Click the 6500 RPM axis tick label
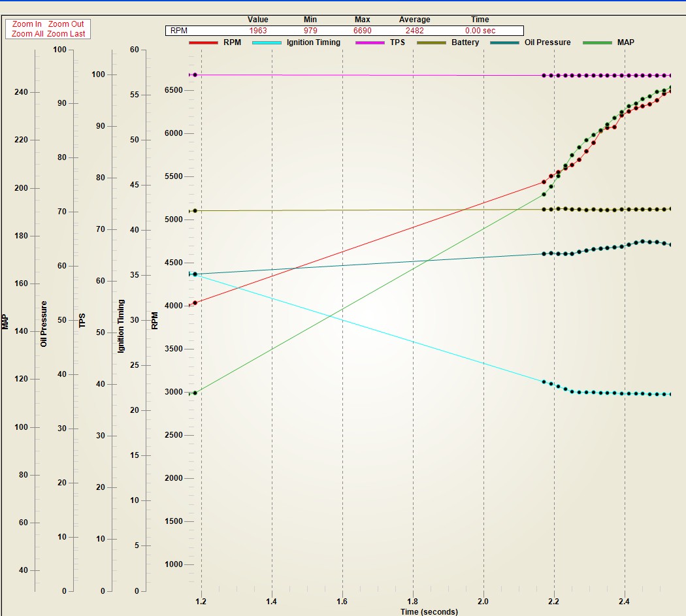This screenshot has height=616, width=686. 174,90
